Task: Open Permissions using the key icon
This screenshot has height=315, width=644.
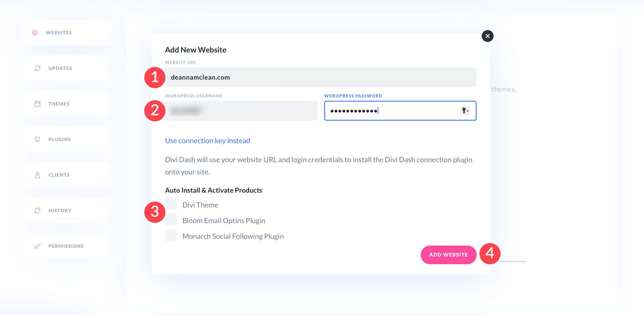Action: click(37, 246)
